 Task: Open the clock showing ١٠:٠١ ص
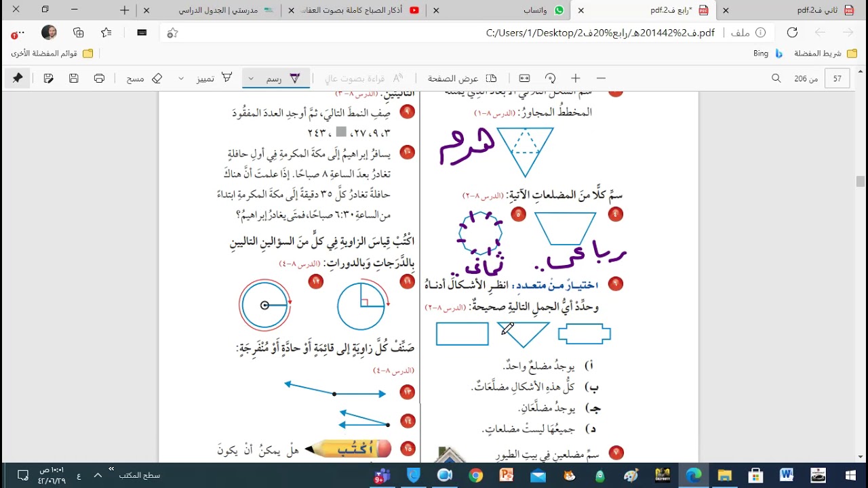point(52,475)
